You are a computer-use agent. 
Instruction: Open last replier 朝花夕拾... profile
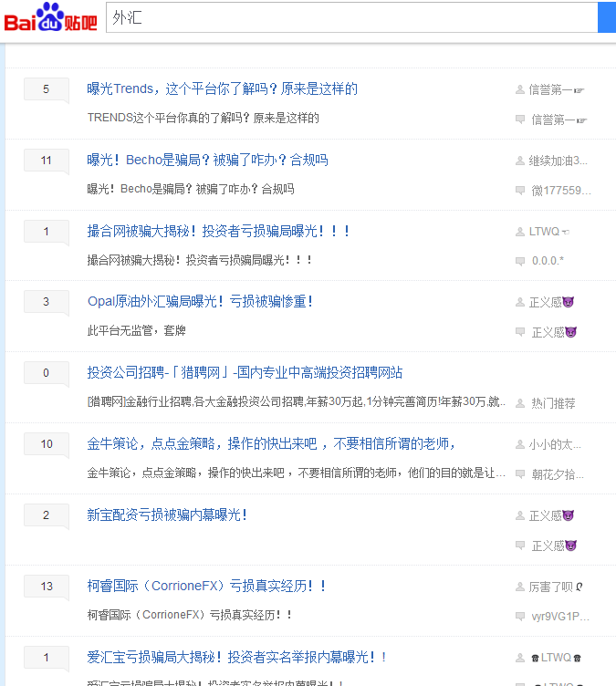558,474
